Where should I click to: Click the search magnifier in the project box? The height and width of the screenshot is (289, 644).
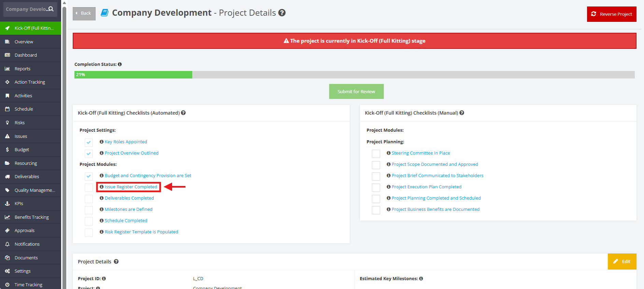coord(51,9)
